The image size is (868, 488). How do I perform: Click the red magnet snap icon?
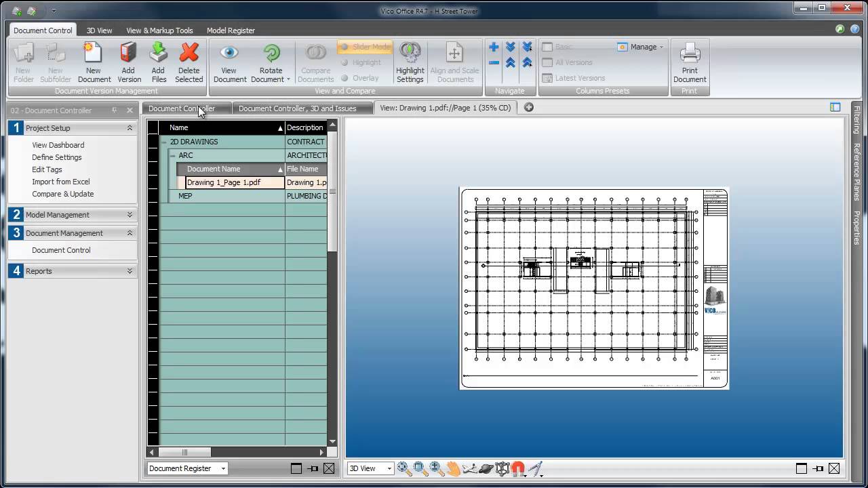[518, 468]
